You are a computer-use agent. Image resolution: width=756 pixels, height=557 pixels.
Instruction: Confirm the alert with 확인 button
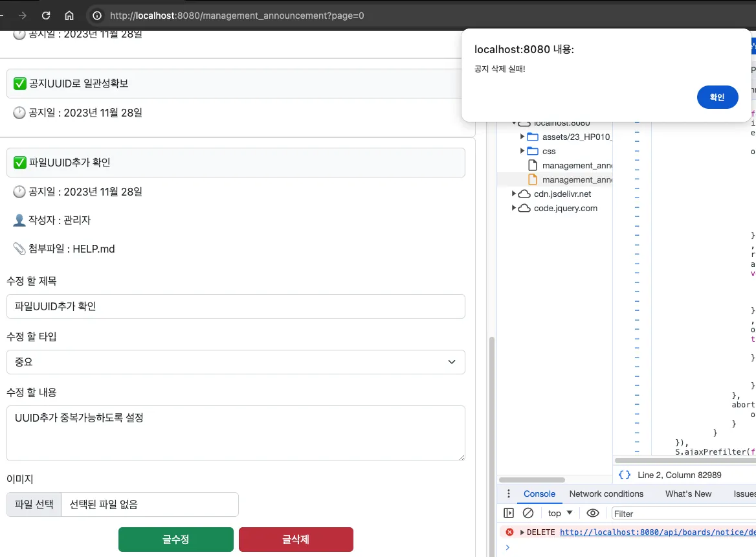click(x=717, y=97)
